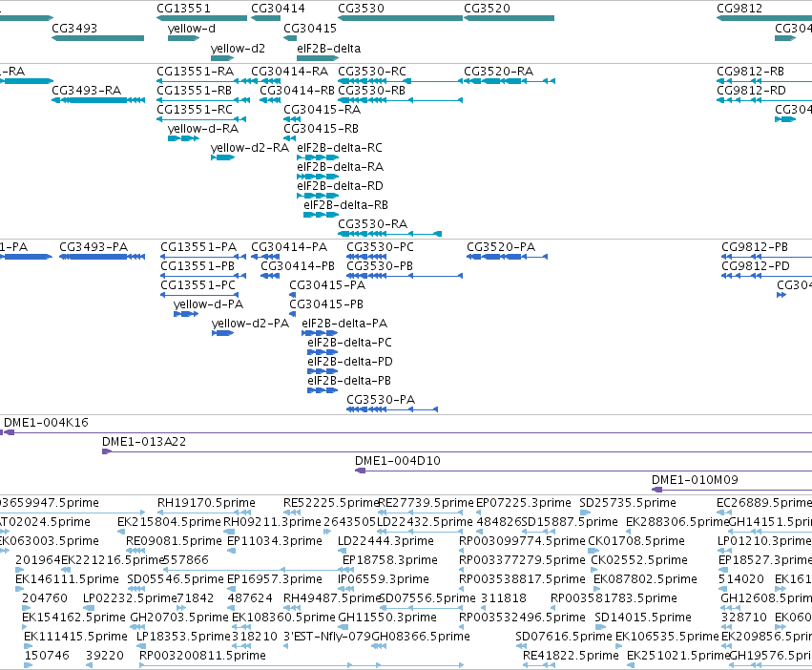
Task: Open EST LP02232.5prime
Action: pyautogui.click(x=130, y=598)
